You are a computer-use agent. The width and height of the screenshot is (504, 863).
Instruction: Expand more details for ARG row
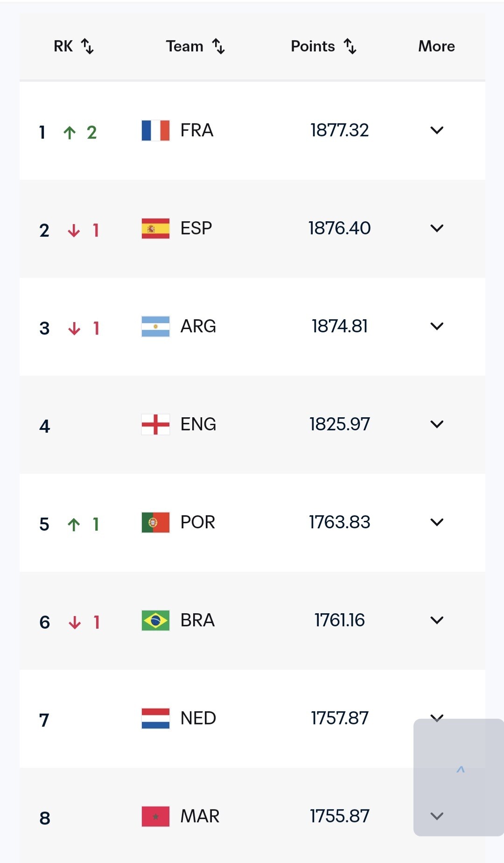click(437, 326)
